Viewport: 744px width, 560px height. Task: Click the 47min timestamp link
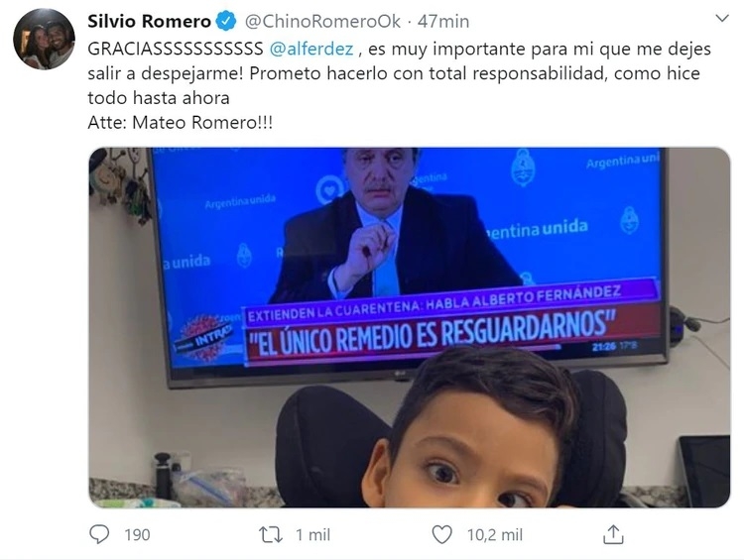tap(443, 22)
